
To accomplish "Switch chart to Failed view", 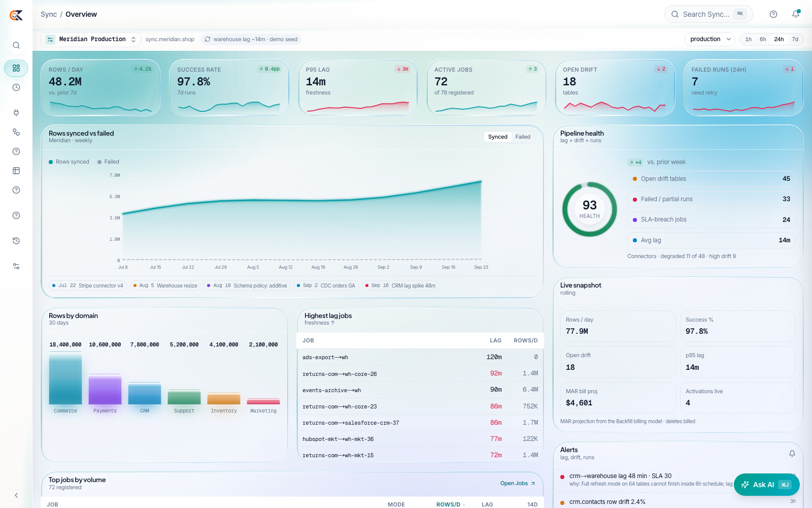I will (x=523, y=137).
